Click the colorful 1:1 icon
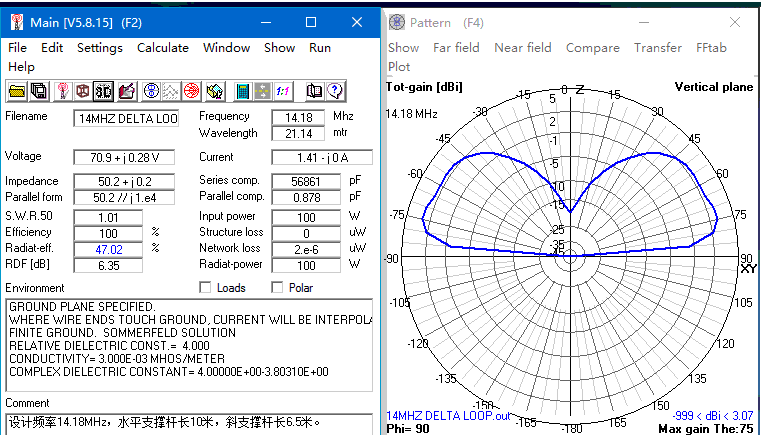The height and width of the screenshot is (435, 761). point(283,91)
